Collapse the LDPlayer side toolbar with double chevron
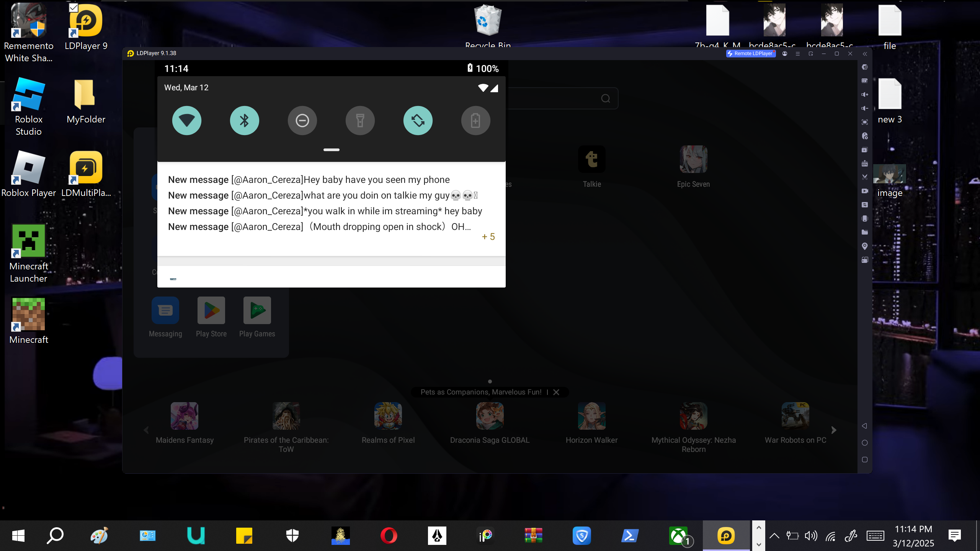Viewport: 980px width, 551px height. (865, 54)
